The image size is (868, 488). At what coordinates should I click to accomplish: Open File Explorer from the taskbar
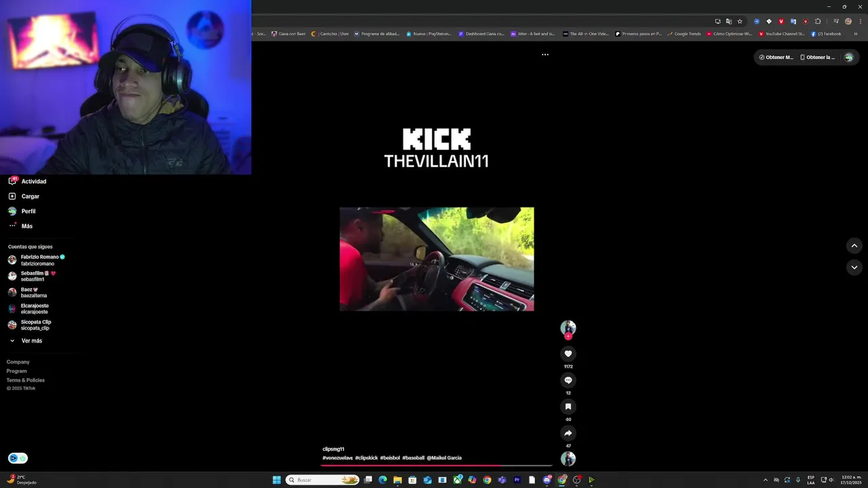point(397,480)
